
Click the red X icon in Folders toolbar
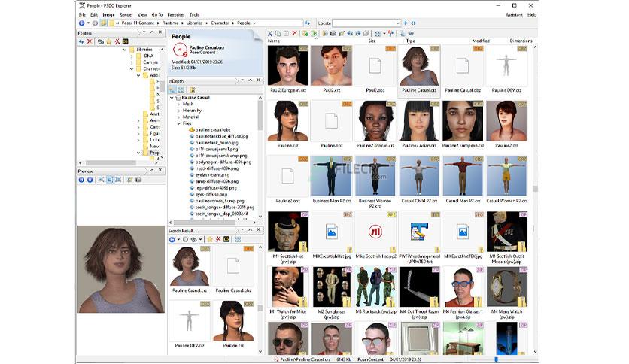(90, 41)
